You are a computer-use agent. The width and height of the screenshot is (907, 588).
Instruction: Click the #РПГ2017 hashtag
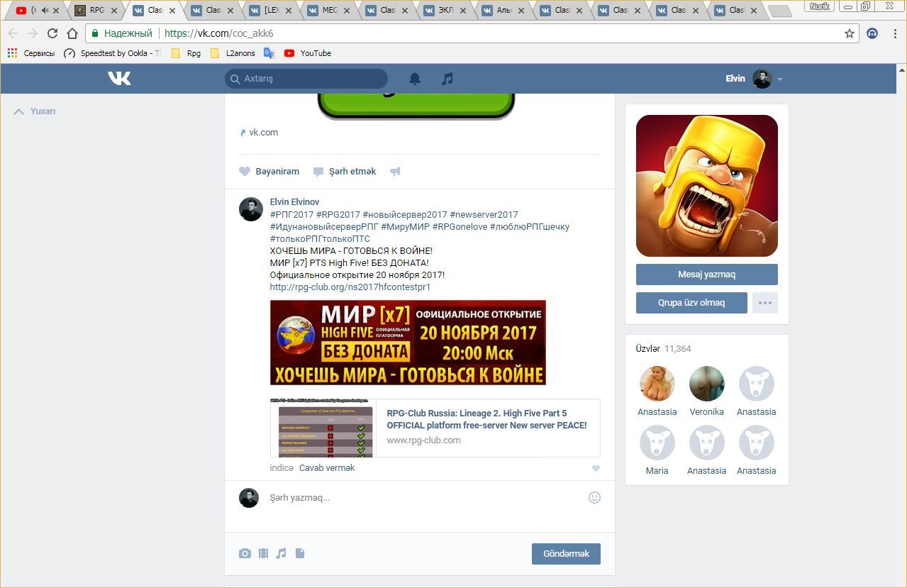click(291, 215)
